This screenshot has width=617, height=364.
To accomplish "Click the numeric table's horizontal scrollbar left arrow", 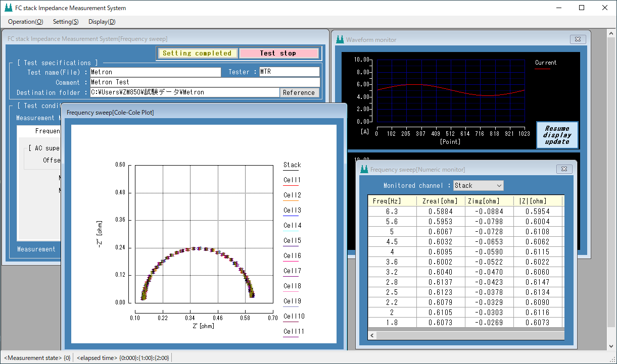I will tap(372, 335).
